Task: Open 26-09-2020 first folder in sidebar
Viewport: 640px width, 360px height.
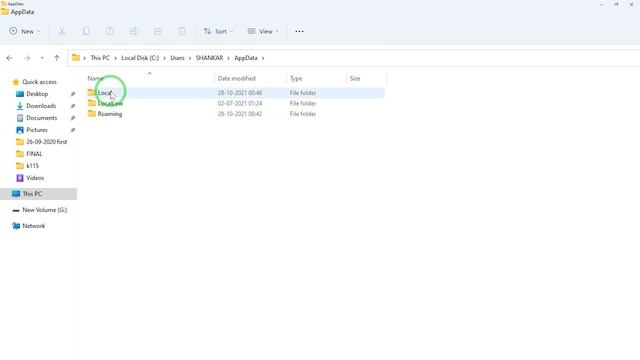Action: point(47,142)
